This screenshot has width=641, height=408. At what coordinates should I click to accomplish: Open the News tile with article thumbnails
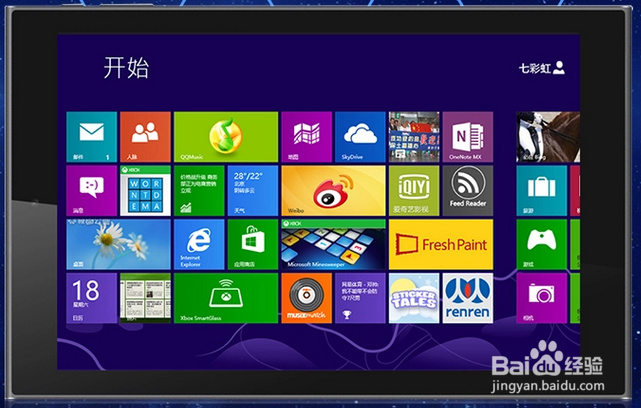click(145, 298)
